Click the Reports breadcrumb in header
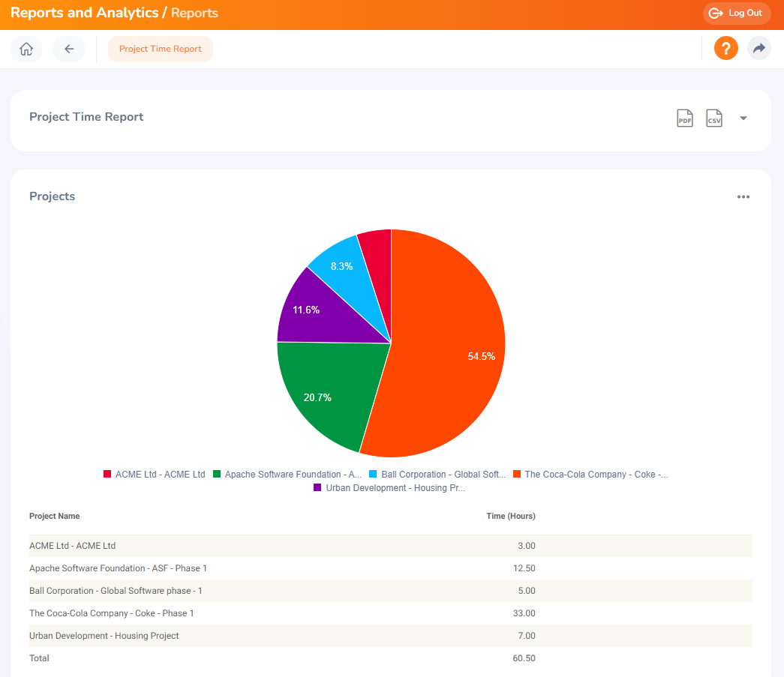This screenshot has width=784, height=677. coord(194,13)
